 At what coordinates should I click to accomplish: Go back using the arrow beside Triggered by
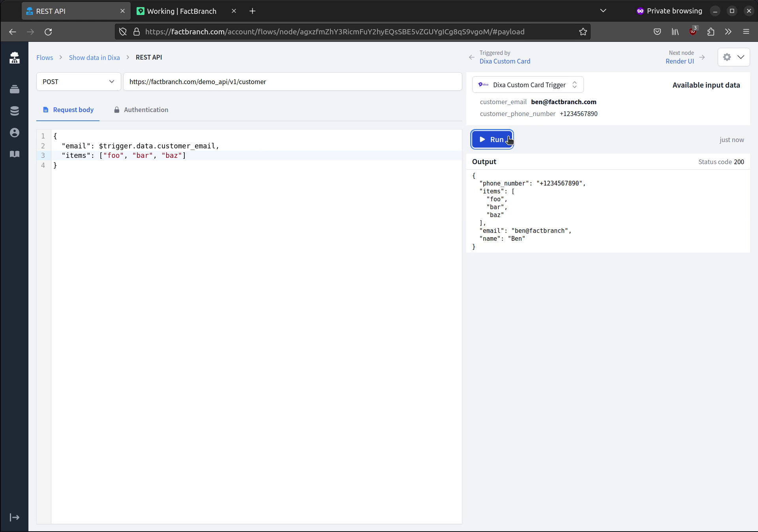pyautogui.click(x=471, y=57)
